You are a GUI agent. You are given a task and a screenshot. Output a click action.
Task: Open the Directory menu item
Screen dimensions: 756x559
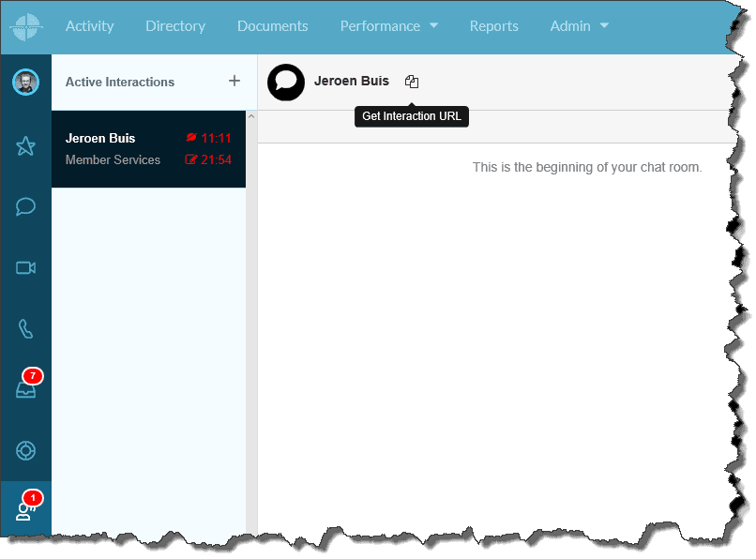coord(175,26)
